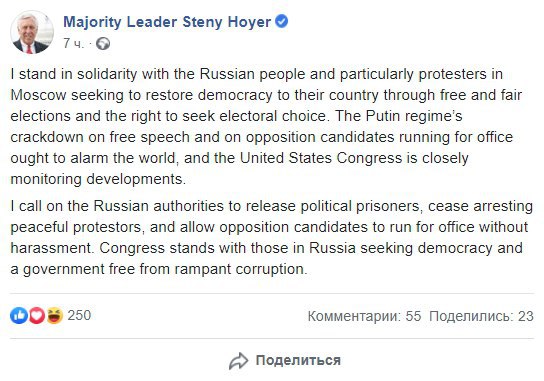Open the Majority Leader Steny Hoyer page link
Screen dimensions: 544x381
[x=167, y=22]
